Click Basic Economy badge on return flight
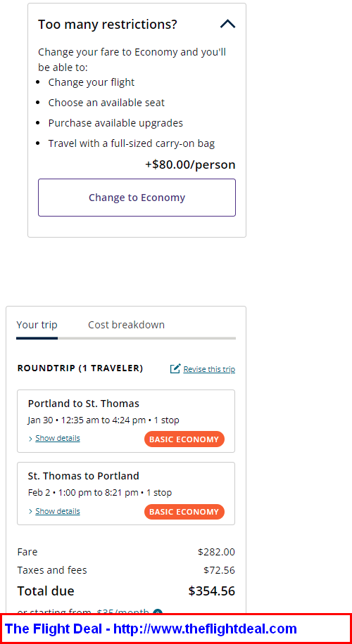Screen dimensions: 352x644 click(x=184, y=512)
